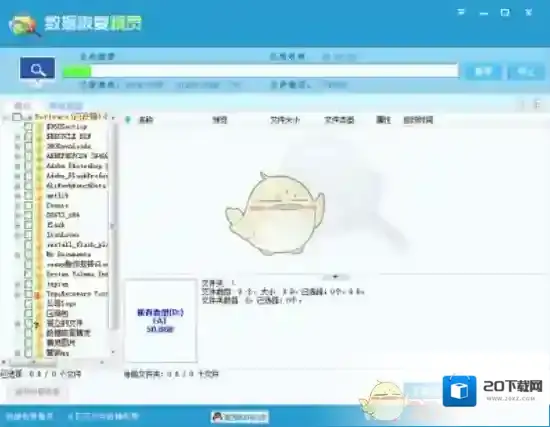The height and width of the screenshot is (427, 550).
Task: Tick the checkbox for 360Downloads folder
Action: pos(28,146)
